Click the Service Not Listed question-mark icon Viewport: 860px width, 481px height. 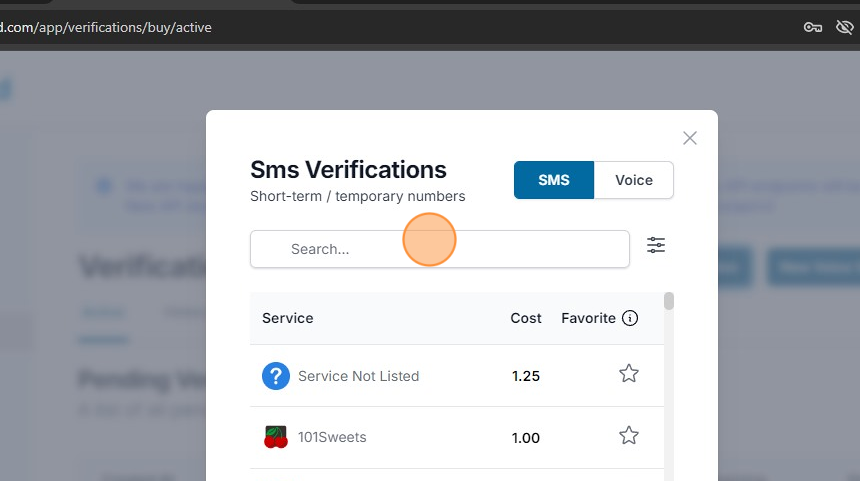[x=276, y=376]
